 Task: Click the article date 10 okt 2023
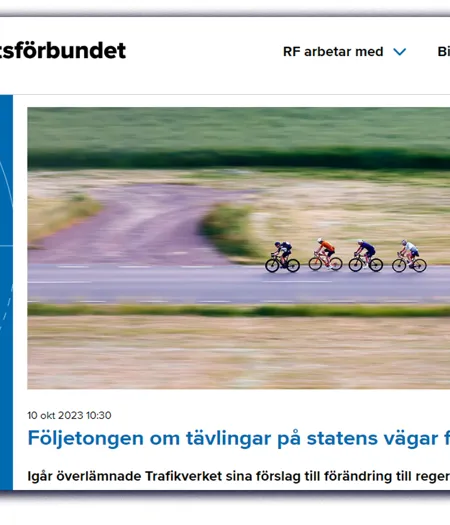69,416
